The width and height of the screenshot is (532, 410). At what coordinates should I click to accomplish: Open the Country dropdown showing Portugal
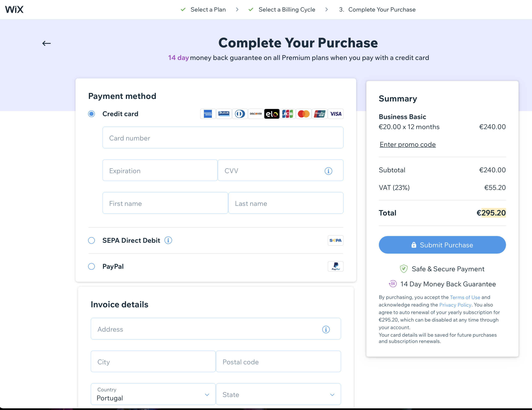point(153,394)
